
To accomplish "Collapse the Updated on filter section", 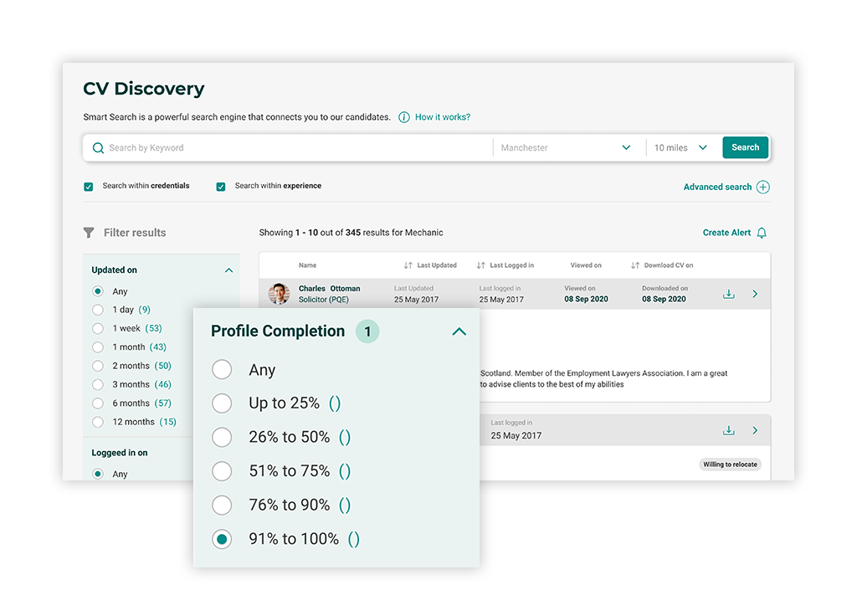I will click(229, 270).
